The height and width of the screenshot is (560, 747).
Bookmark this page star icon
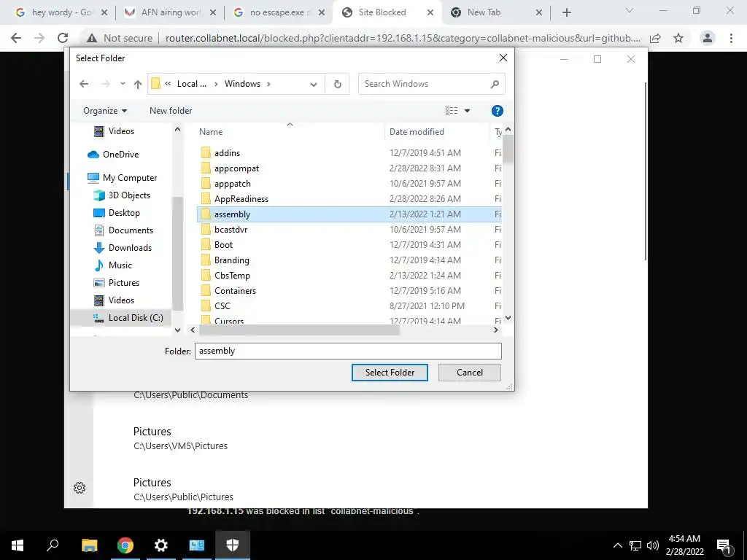click(678, 38)
